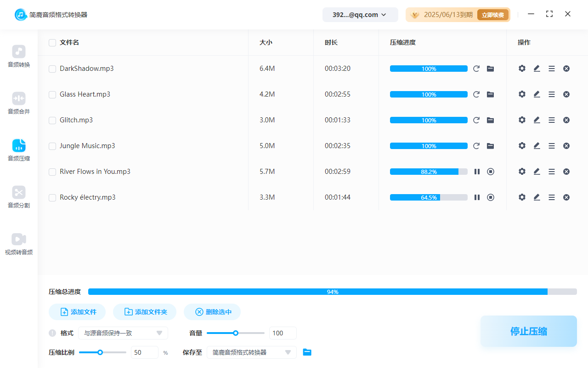Browse the save location folder icon
This screenshot has height=368, width=588.
307,352
